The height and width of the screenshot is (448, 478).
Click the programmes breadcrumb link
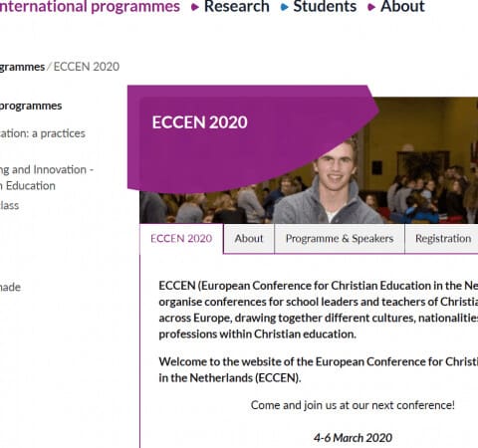(22, 67)
